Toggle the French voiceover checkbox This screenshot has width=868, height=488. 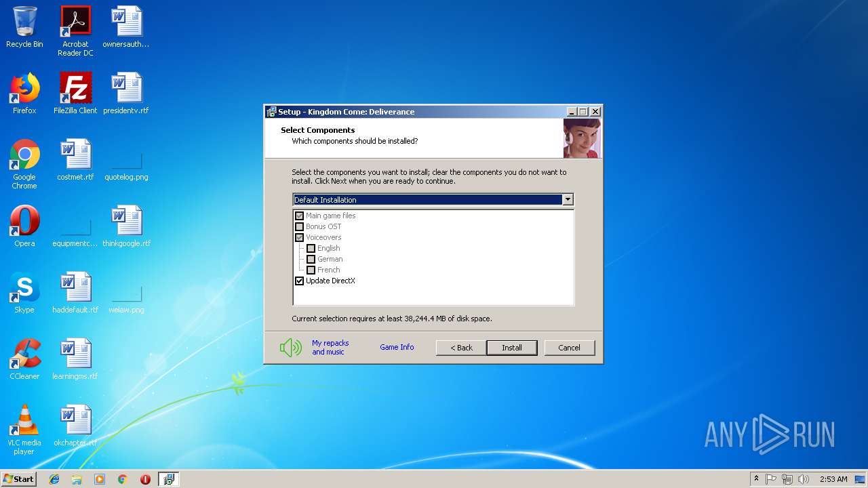[311, 270]
